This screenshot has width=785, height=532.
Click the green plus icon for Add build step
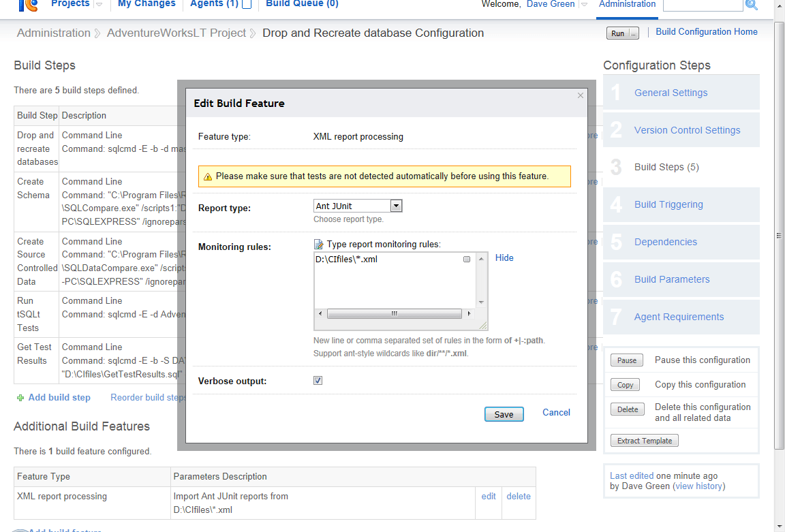20,398
